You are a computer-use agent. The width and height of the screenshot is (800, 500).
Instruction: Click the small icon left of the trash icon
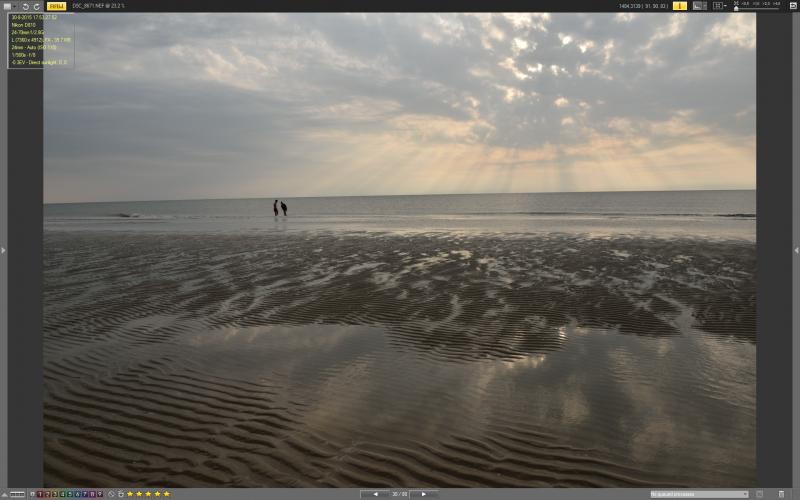pyautogui.click(x=759, y=494)
